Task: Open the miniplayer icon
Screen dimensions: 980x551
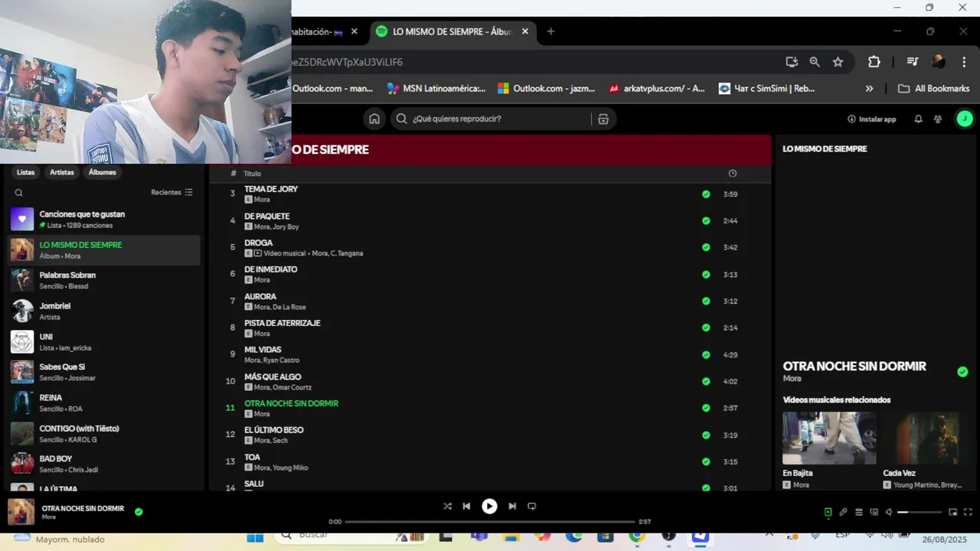Action: (x=953, y=512)
